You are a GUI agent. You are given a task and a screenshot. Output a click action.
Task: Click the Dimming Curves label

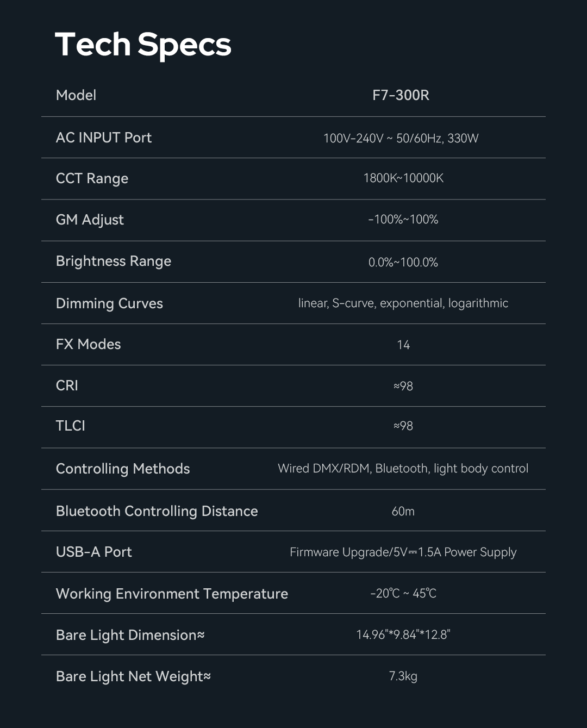coord(109,303)
